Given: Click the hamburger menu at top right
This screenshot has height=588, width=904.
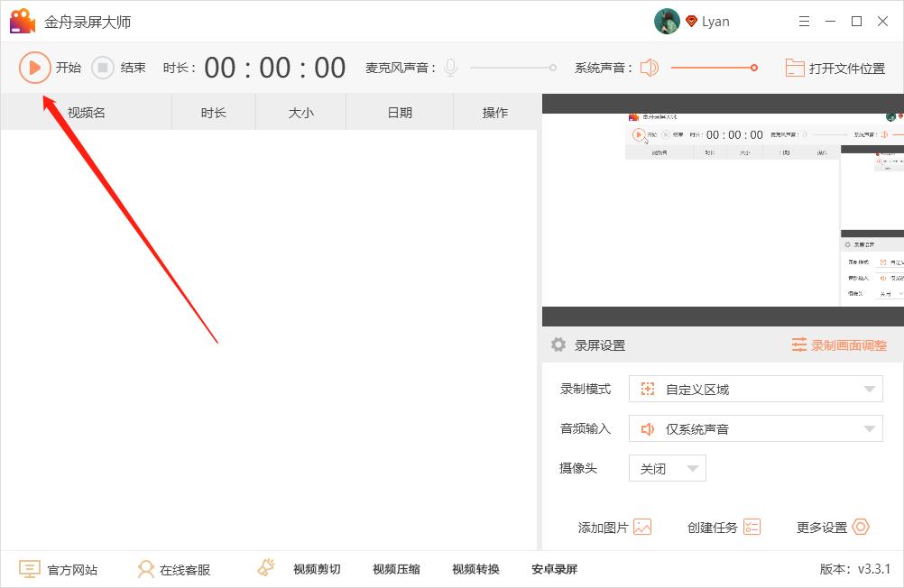Looking at the screenshot, I should coord(804,21).
